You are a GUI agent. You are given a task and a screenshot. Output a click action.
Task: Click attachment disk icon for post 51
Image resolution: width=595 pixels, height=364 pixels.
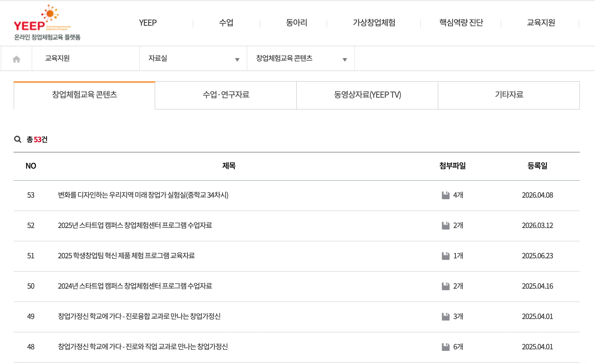click(x=445, y=256)
